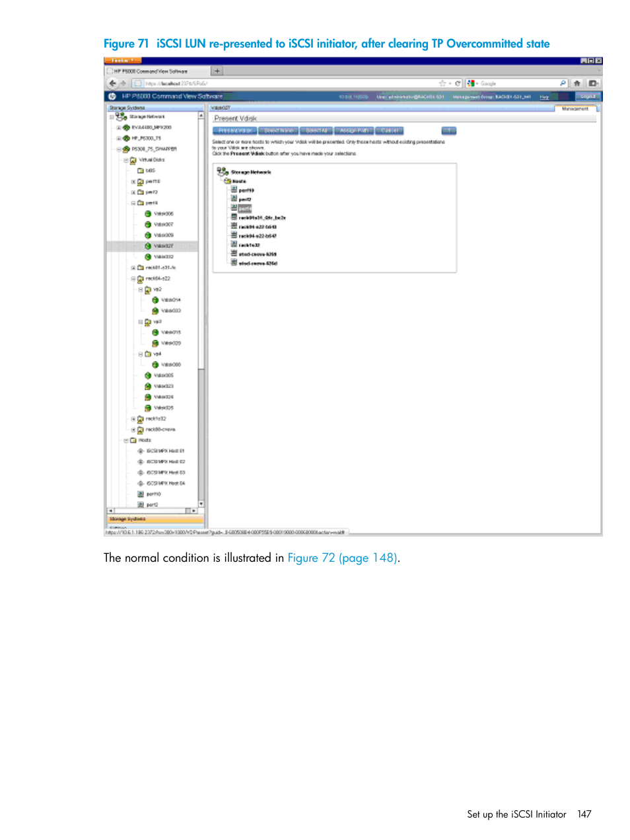Image resolution: width=630 pixels, height=840 pixels.
Task: Expand the HP_P6300_75 node
Action: [x=119, y=139]
